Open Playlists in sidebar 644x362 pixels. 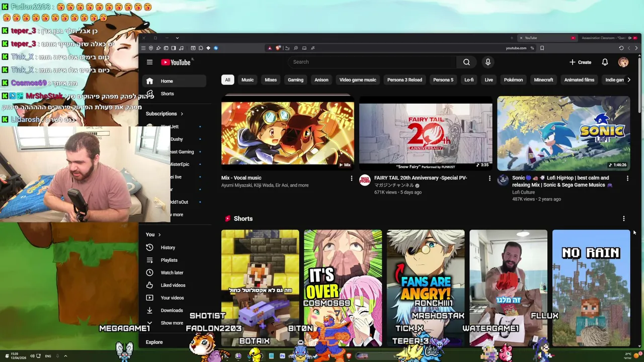click(x=174, y=260)
